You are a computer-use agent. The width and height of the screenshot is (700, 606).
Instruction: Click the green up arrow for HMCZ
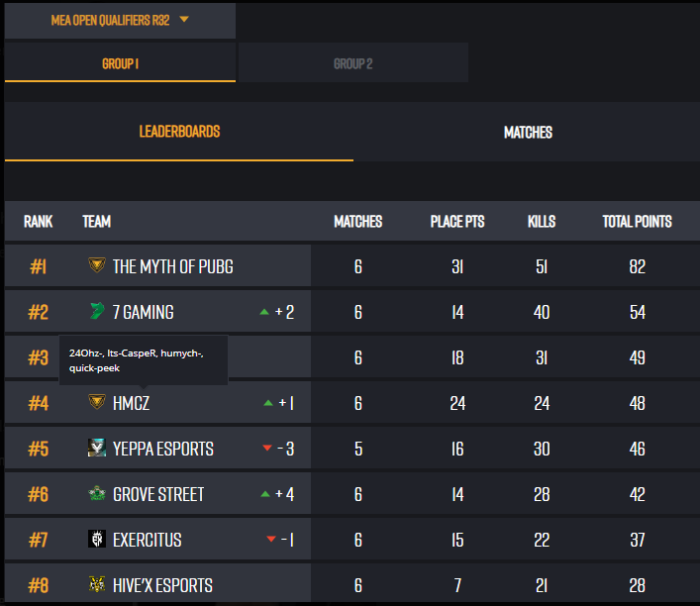pos(268,403)
